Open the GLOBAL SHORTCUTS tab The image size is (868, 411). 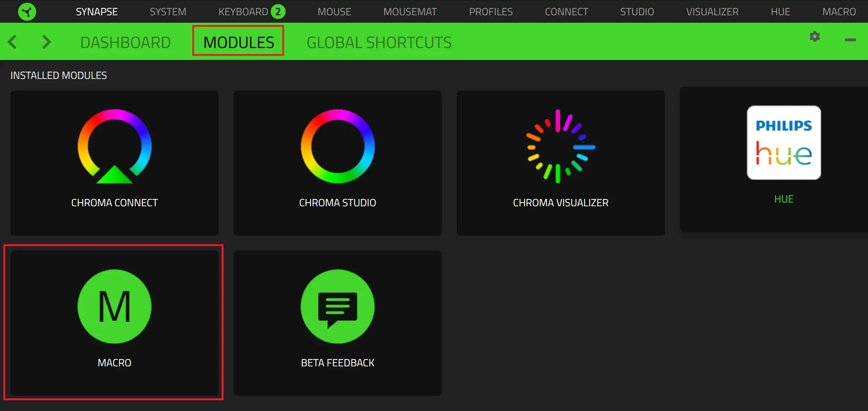(x=379, y=42)
